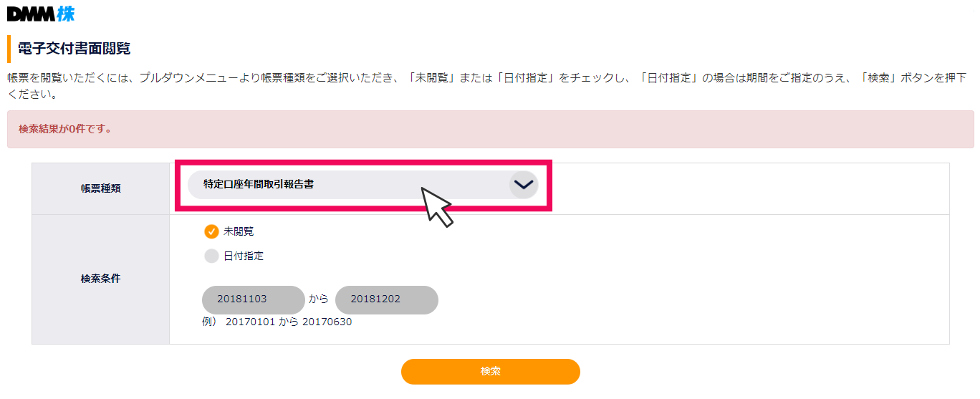Click the 電子交付書面閲覧 page heading
Screen dimensions: 980x399
(74, 49)
